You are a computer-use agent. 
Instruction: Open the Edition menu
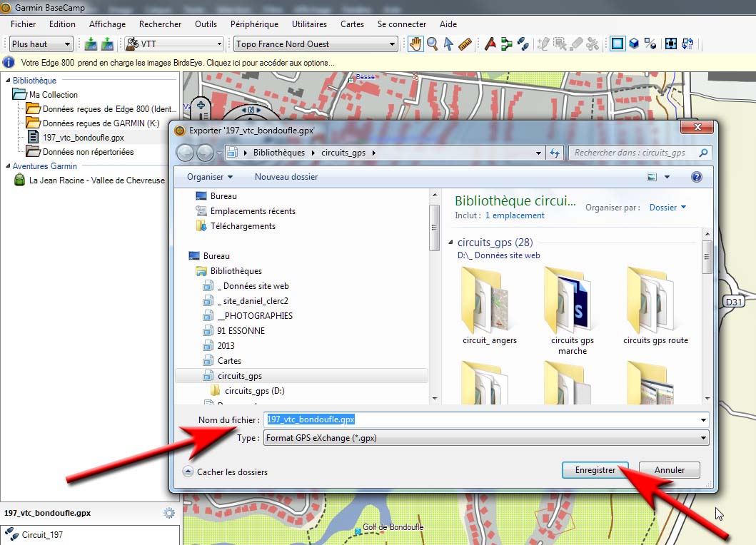tap(62, 24)
